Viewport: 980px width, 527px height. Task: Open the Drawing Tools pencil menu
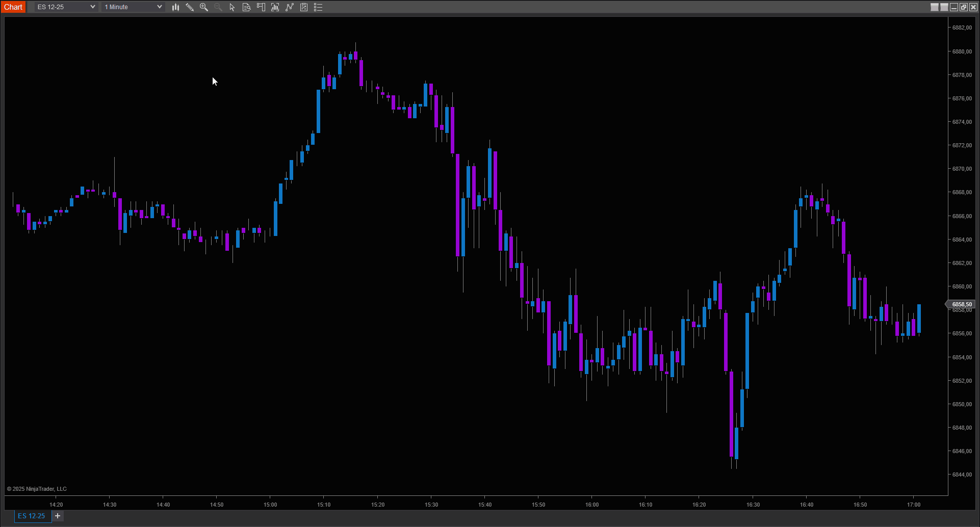coord(190,7)
